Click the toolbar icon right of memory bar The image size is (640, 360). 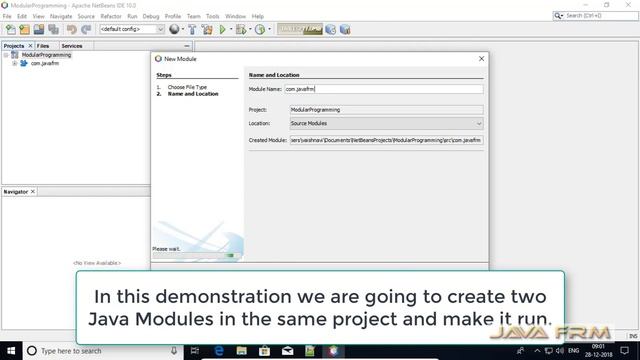click(331, 29)
